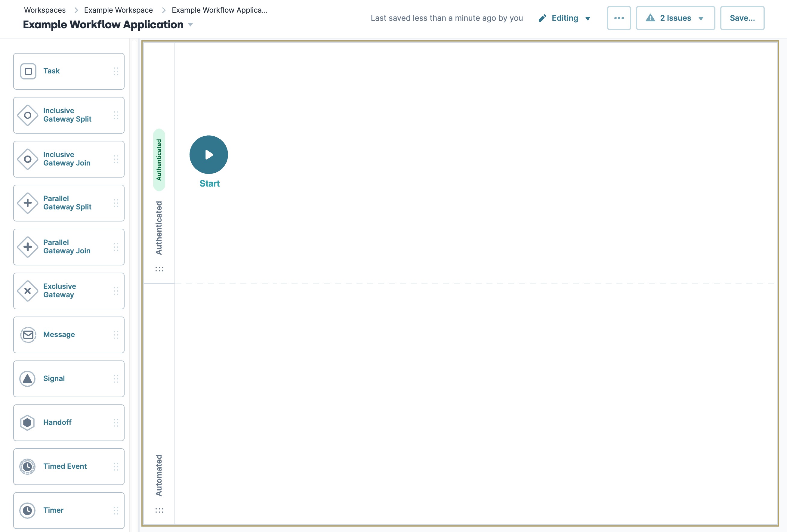The height and width of the screenshot is (532, 787).
Task: Click the Task label text
Action: 51,71
